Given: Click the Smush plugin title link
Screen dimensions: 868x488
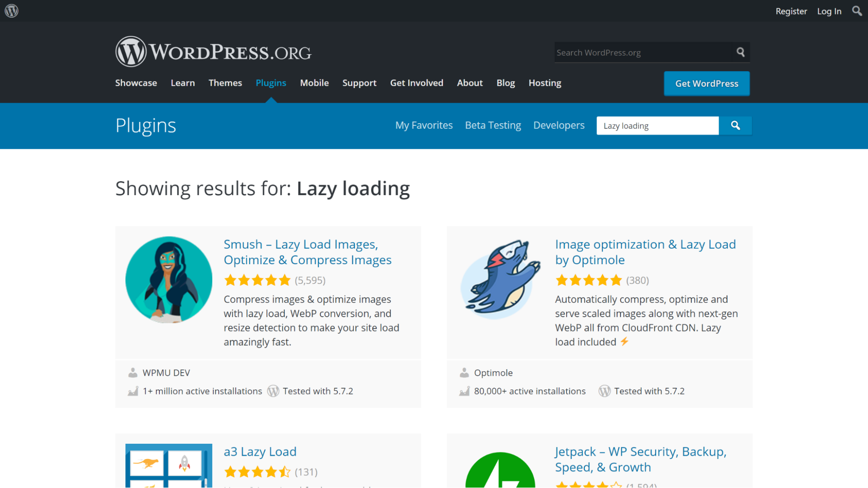Looking at the screenshot, I should (307, 252).
